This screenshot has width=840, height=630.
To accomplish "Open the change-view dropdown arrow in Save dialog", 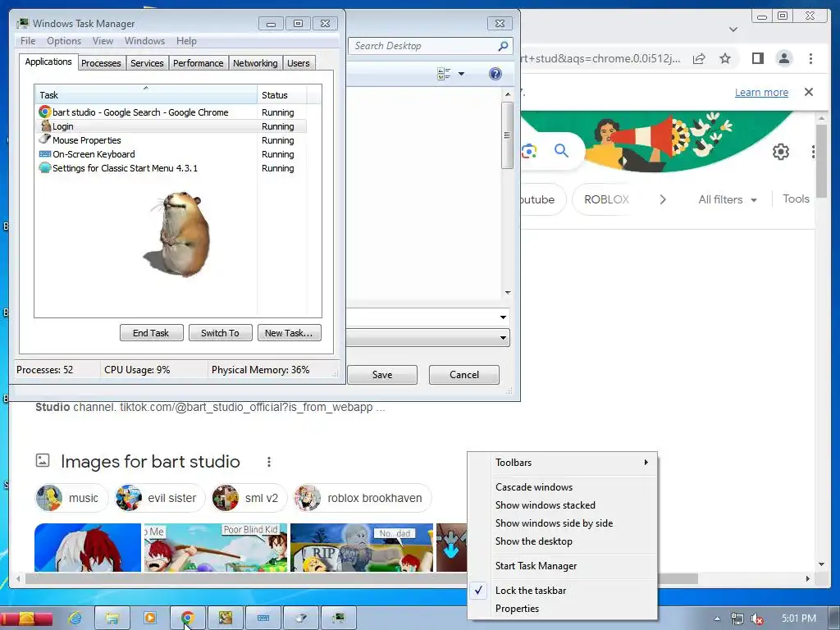I will pos(461,74).
